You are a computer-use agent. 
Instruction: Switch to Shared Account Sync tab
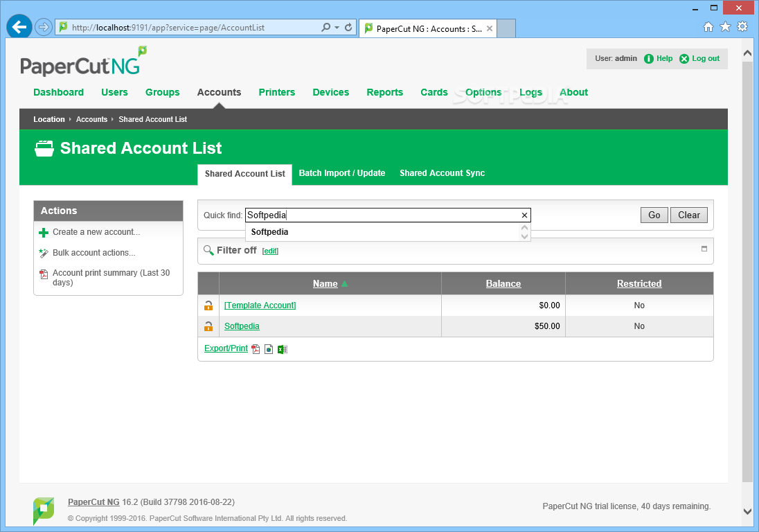point(442,172)
